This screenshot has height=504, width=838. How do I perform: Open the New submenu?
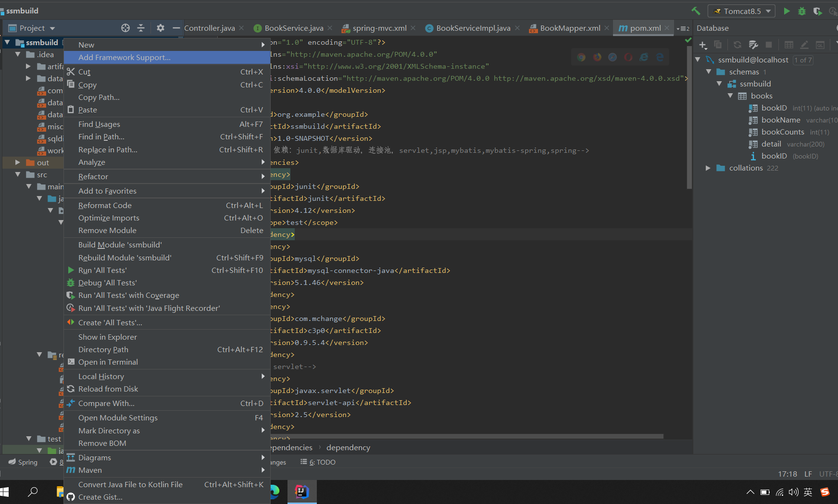167,45
